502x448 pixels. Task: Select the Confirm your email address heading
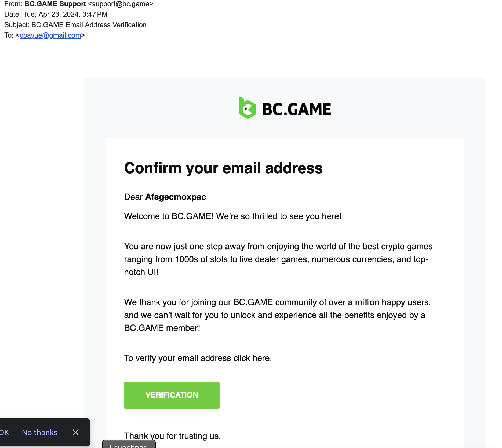pyautogui.click(x=223, y=168)
